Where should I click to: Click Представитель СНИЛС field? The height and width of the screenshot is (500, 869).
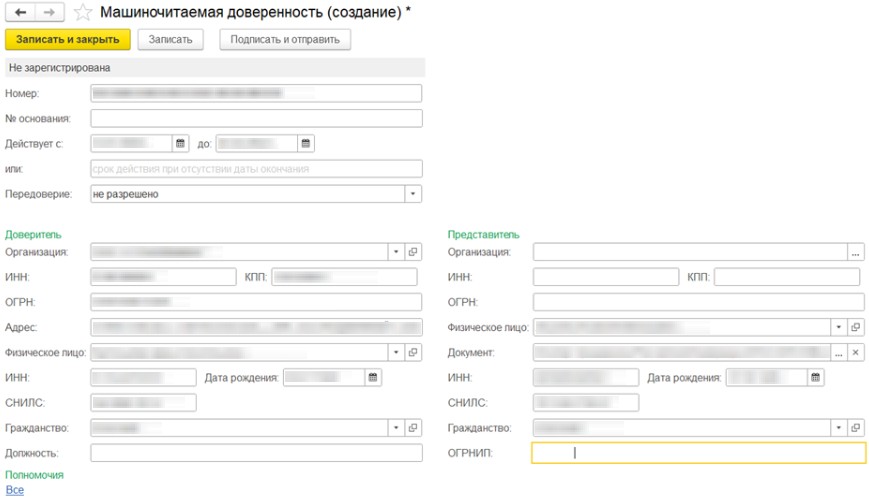tap(586, 402)
